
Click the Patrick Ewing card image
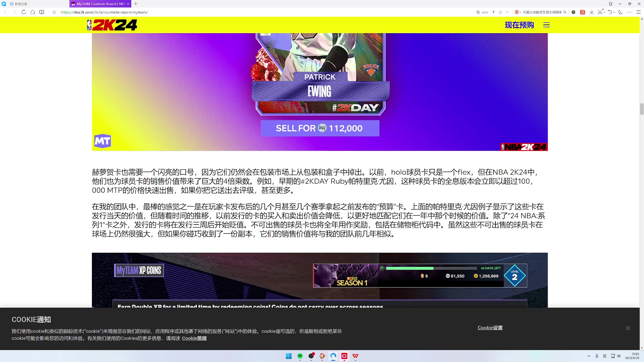tap(320, 92)
